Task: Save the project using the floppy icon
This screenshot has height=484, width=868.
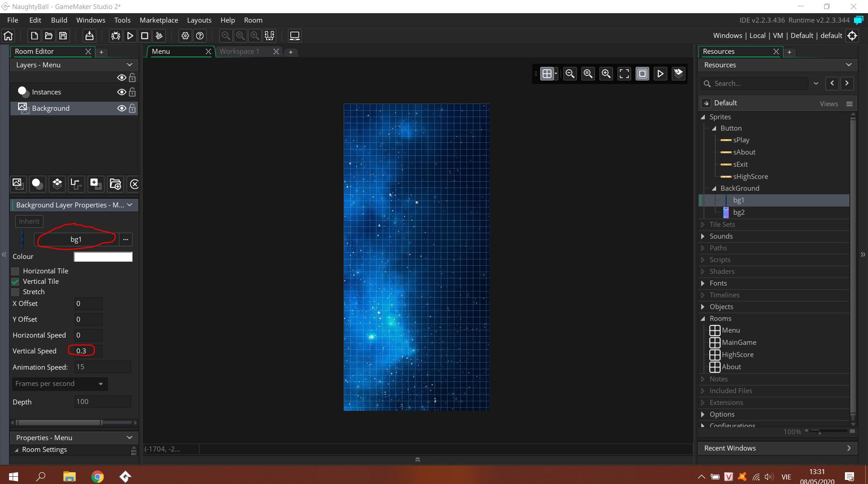Action: (63, 36)
